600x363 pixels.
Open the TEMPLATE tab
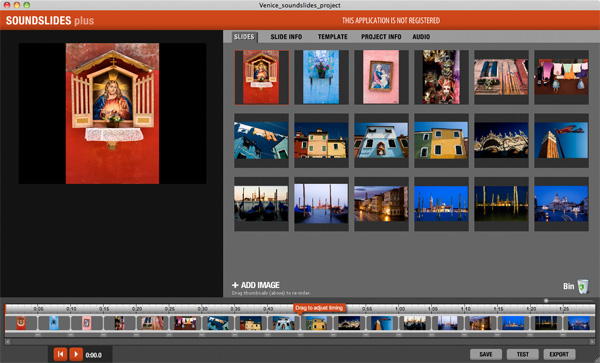pyautogui.click(x=333, y=37)
